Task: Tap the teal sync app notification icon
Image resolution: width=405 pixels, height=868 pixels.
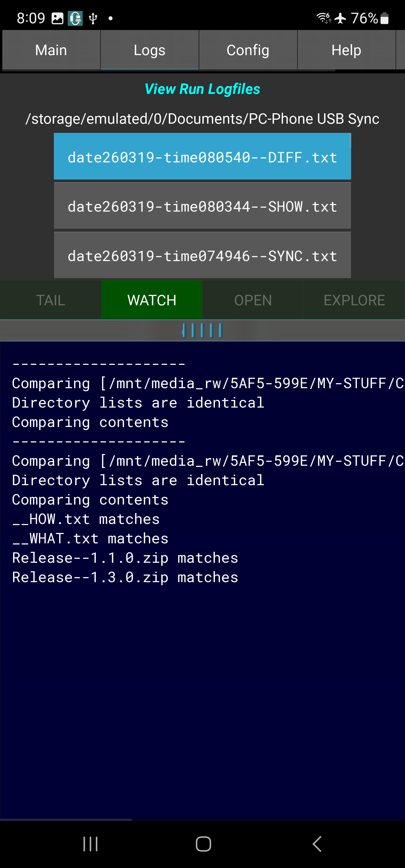Action: (75, 18)
